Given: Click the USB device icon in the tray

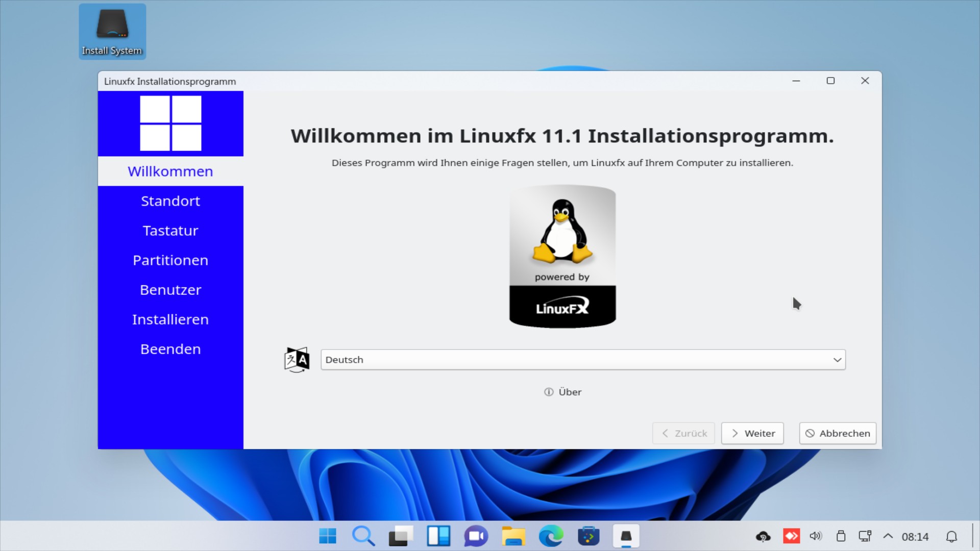Looking at the screenshot, I should (x=842, y=536).
